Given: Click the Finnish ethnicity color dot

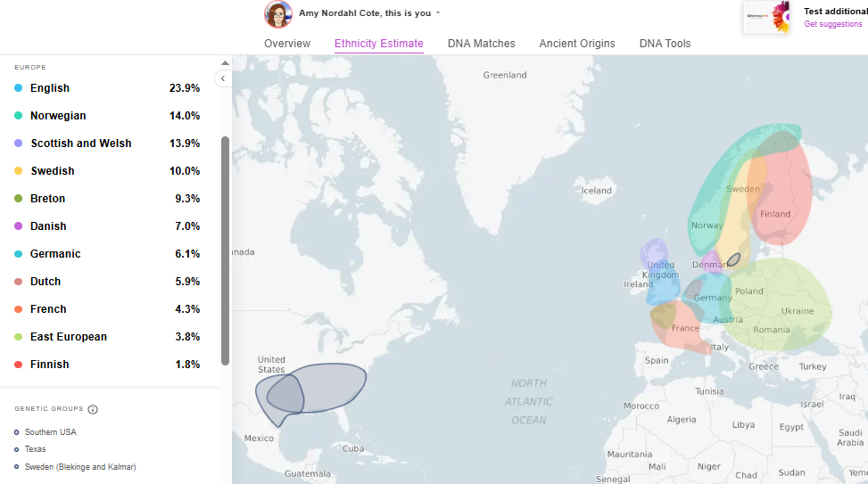Looking at the screenshot, I should point(18,365).
